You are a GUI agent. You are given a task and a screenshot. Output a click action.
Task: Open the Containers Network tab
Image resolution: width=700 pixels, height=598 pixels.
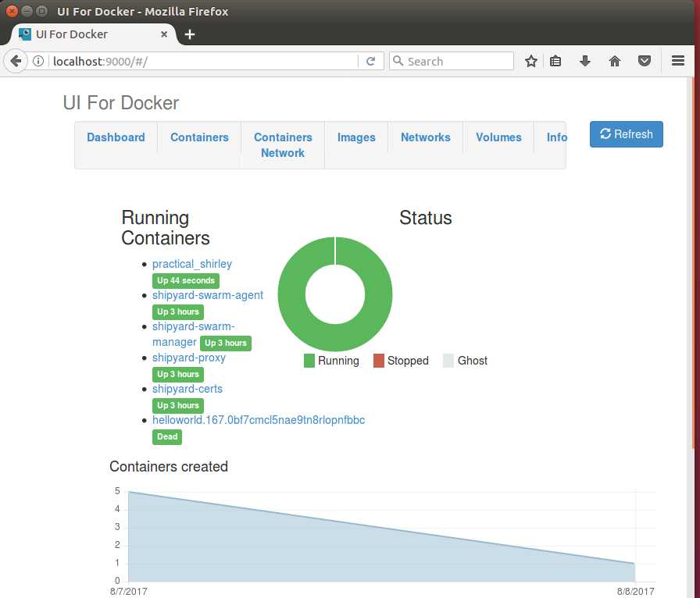(283, 145)
